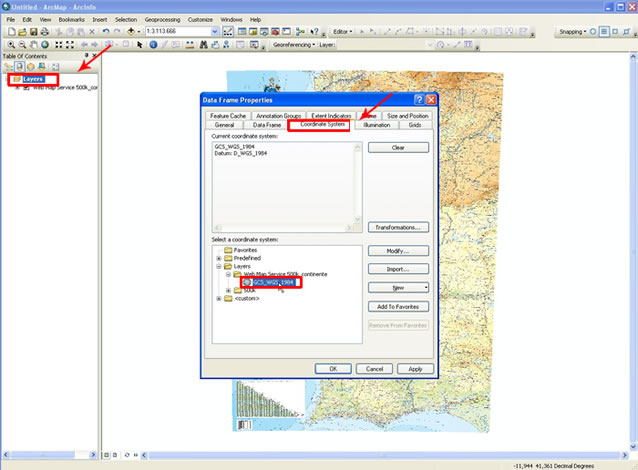This screenshot has width=638, height=470.
Task: Toggle End Snapping on Snapping toolbar
Action: coord(604,31)
